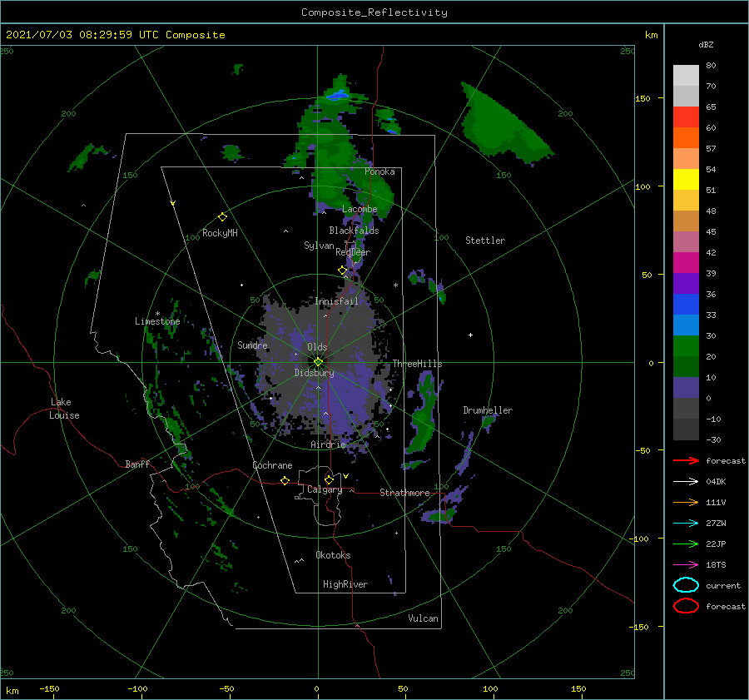Select the 36 dBZ purple color swatch

pos(686,283)
